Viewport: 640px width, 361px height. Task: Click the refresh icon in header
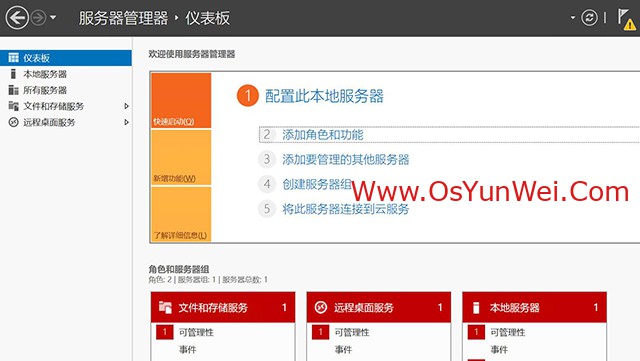(589, 18)
